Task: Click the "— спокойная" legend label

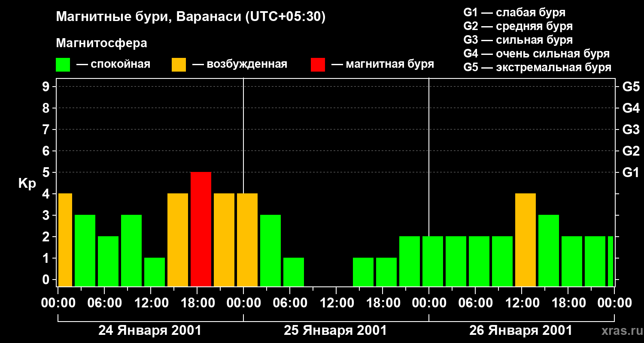Action: click(x=113, y=65)
